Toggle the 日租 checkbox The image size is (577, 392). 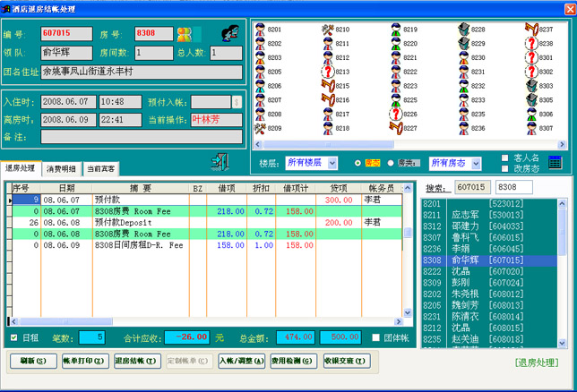pyautogui.click(x=13, y=337)
